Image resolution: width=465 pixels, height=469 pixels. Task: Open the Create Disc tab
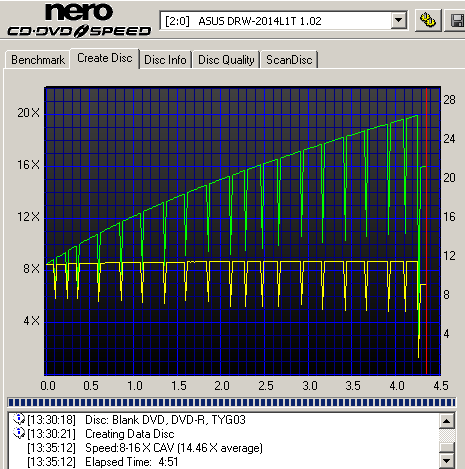[105, 58]
